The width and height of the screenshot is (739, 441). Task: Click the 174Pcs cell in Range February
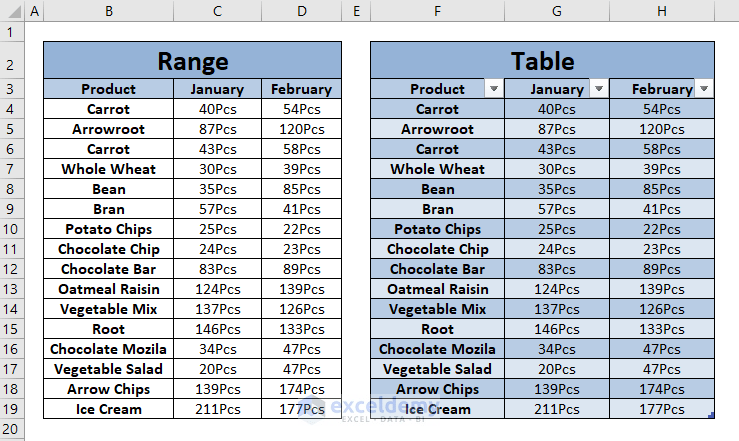coord(302,389)
